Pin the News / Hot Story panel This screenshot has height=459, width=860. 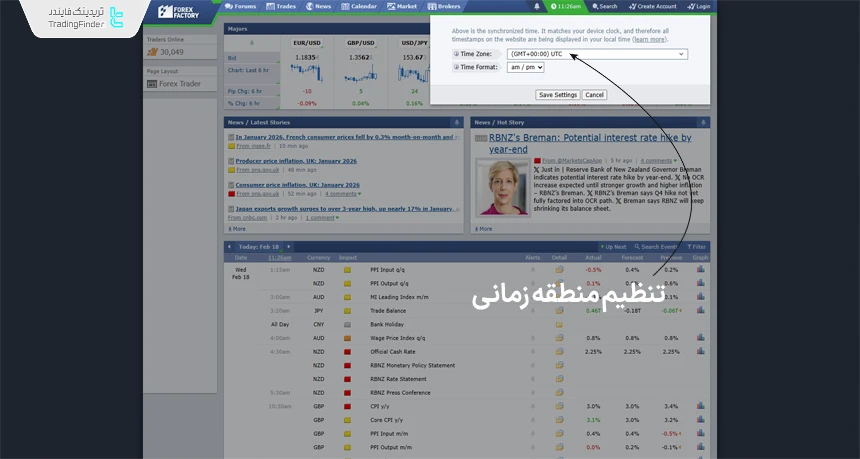tap(702, 122)
